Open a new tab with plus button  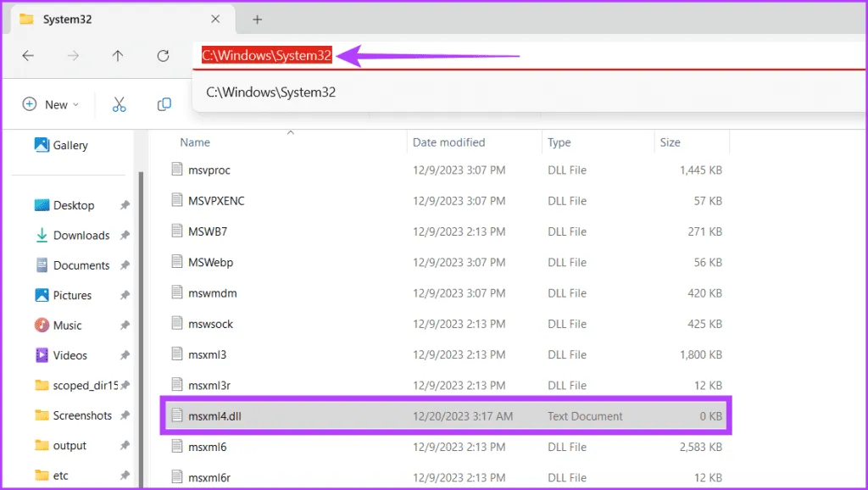click(x=258, y=19)
